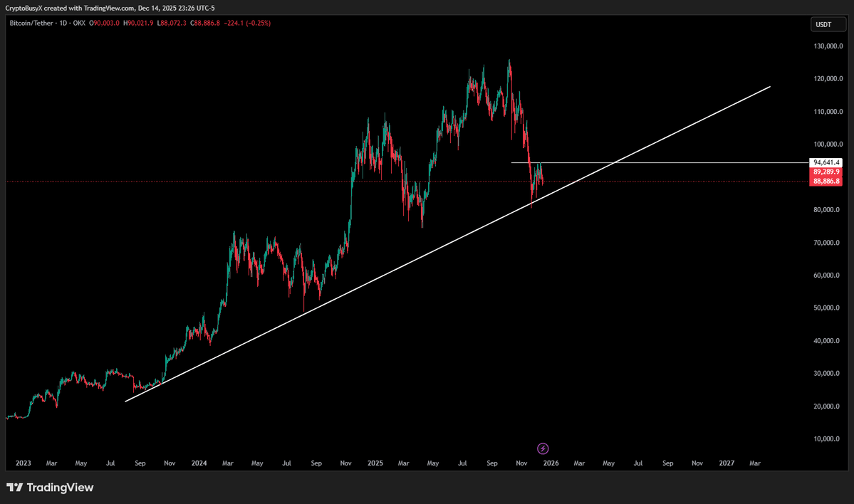Click the 110,000.0 price axis label
Screen dimensions: 854x504
(828, 112)
